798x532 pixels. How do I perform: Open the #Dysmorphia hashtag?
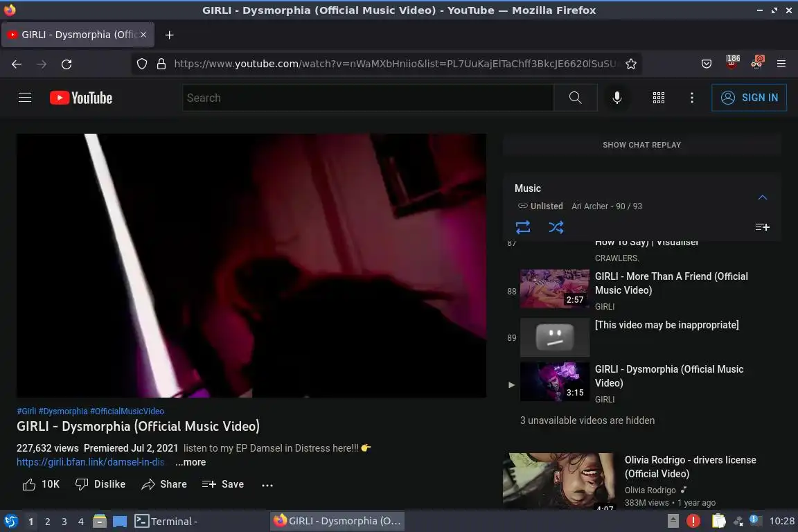[x=63, y=411]
